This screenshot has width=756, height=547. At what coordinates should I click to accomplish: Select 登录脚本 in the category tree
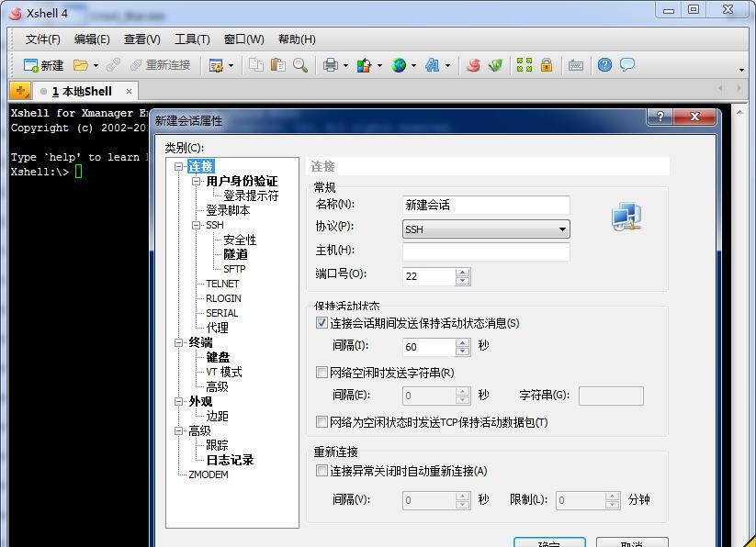228,210
